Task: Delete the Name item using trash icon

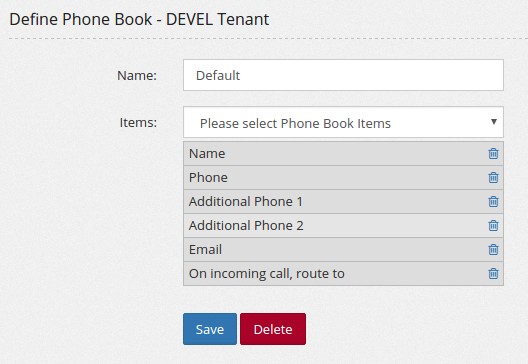Action: pyautogui.click(x=493, y=154)
